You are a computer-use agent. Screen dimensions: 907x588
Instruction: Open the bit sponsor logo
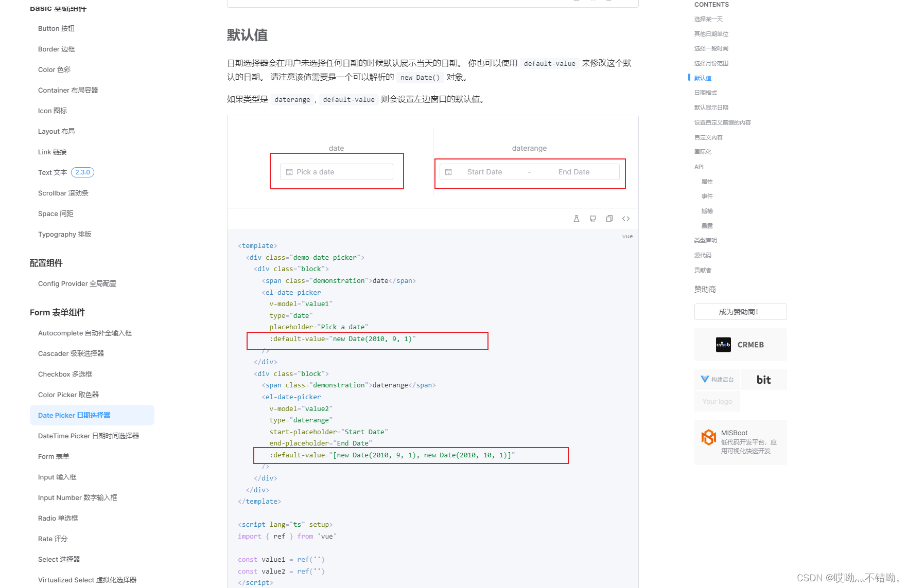click(764, 380)
